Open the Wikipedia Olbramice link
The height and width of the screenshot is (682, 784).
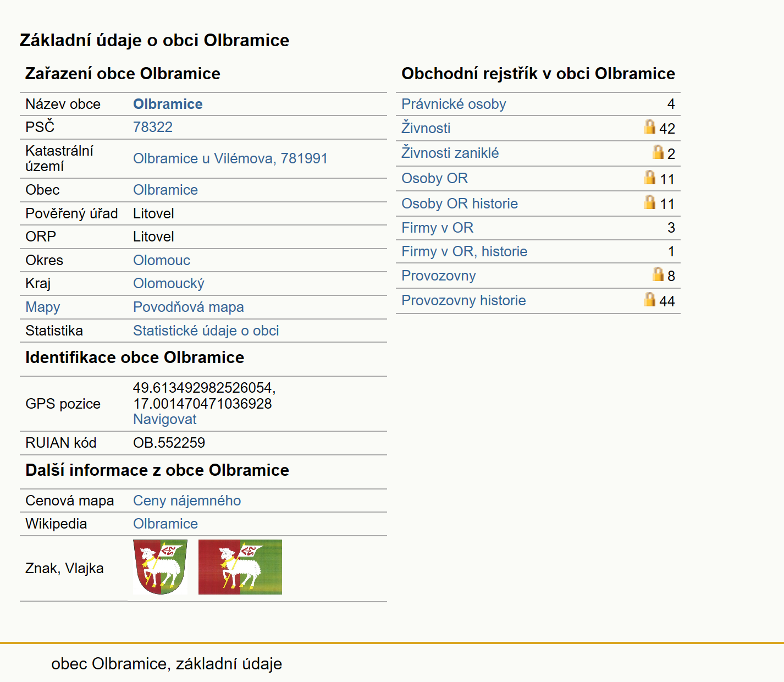point(165,524)
